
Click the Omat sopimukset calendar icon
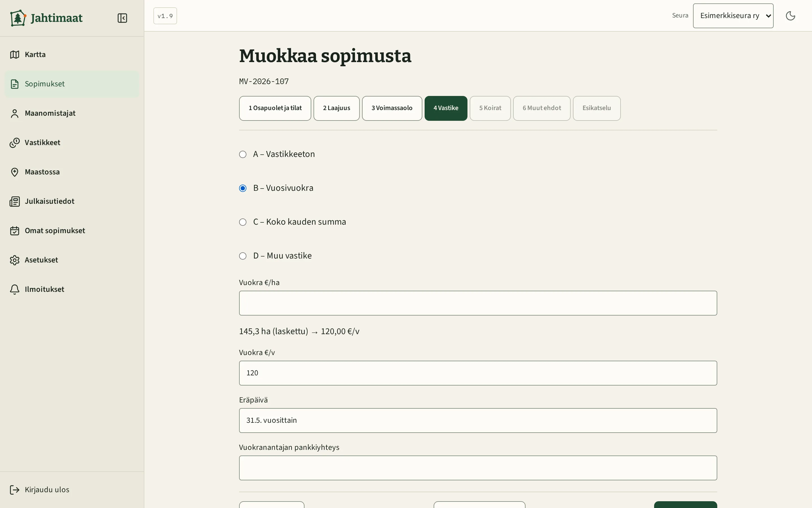pyautogui.click(x=14, y=231)
